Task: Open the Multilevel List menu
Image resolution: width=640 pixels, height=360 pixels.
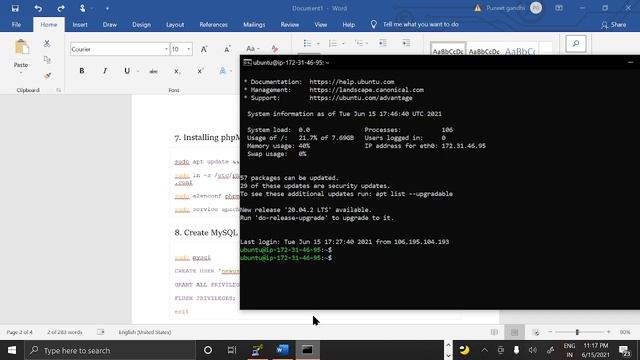Action: (360, 43)
